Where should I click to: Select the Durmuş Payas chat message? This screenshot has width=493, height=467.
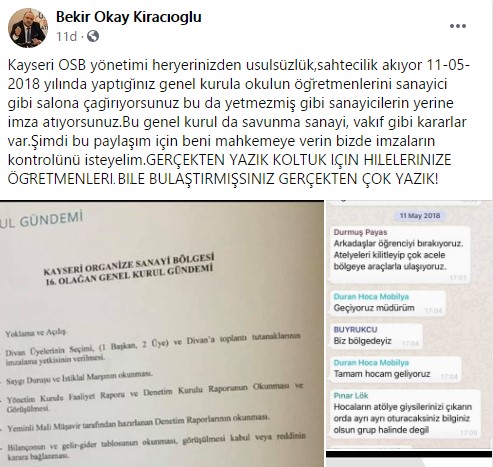(x=400, y=254)
